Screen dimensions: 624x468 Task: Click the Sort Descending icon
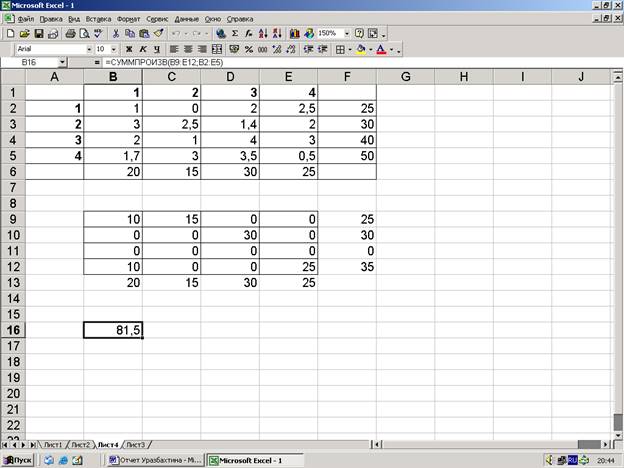point(277,33)
